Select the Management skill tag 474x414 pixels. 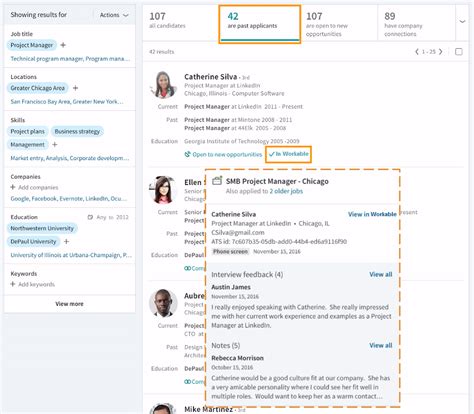click(x=27, y=144)
